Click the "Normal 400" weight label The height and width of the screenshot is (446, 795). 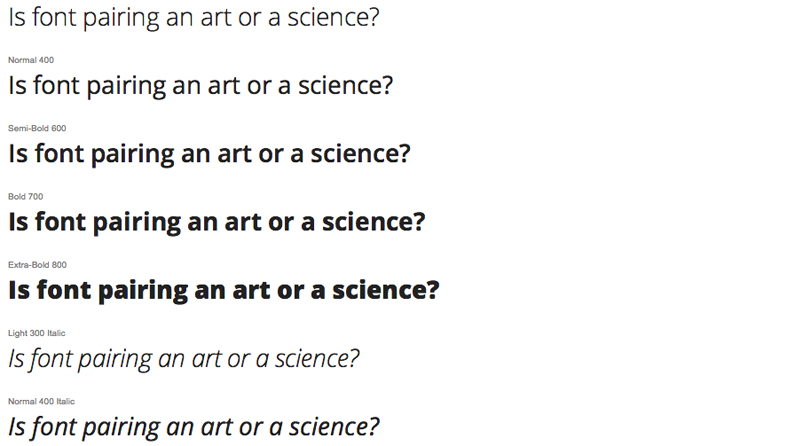pos(31,60)
